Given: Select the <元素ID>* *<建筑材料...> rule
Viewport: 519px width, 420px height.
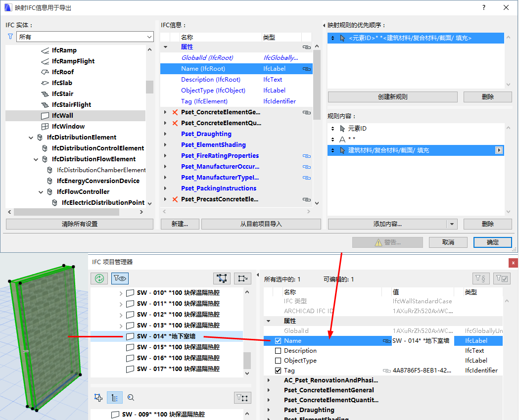Looking at the screenshot, I should 416,38.
